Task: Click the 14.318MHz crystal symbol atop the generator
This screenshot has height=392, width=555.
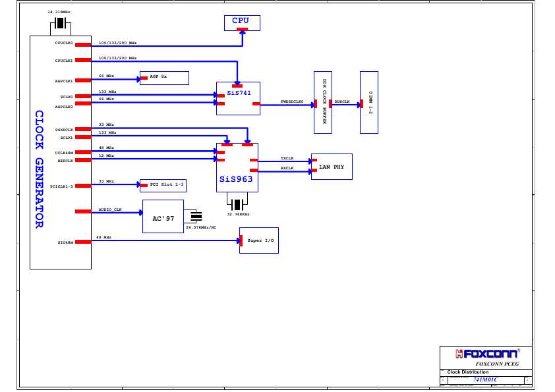Action: tap(61, 23)
